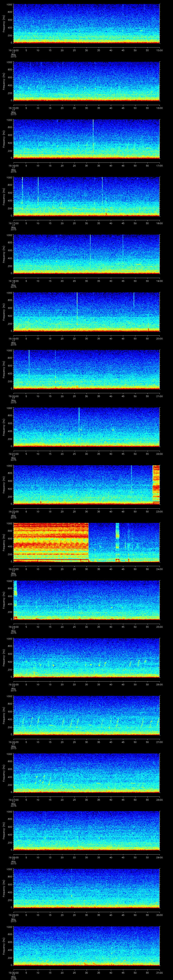The width and height of the screenshot is (173, 980).
Task: Click the 19:24:00 start time label
Action: click(13, 627)
